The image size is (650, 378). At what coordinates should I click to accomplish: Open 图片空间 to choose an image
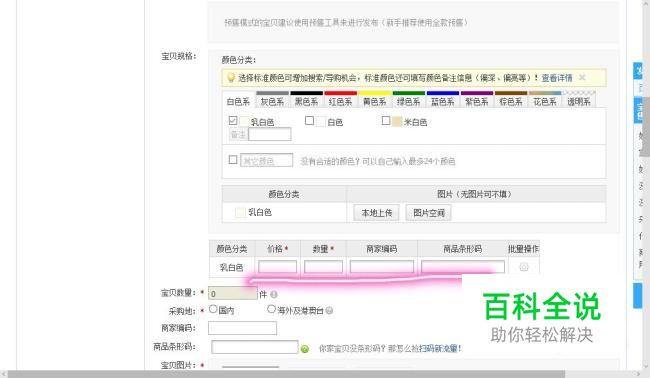(x=429, y=213)
